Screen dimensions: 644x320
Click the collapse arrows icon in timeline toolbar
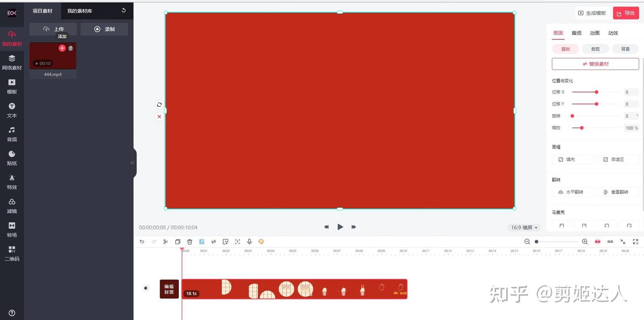[x=623, y=241]
